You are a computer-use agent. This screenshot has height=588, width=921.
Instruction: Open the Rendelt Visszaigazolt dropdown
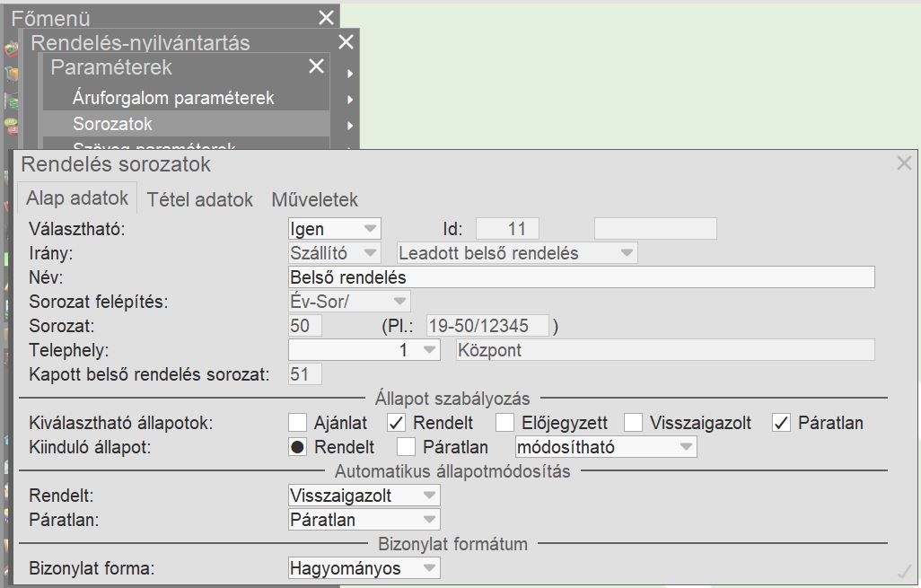click(x=364, y=496)
